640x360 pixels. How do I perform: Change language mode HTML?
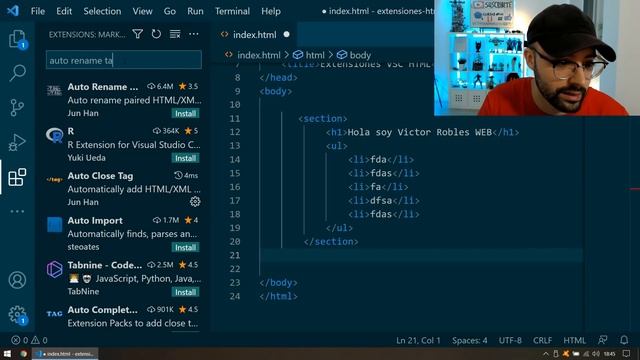click(574, 340)
